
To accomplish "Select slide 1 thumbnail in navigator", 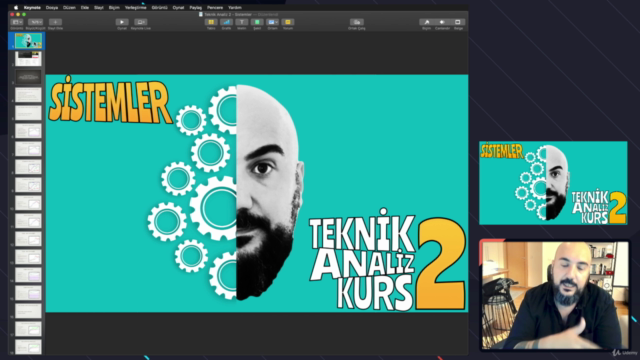I will click(28, 41).
